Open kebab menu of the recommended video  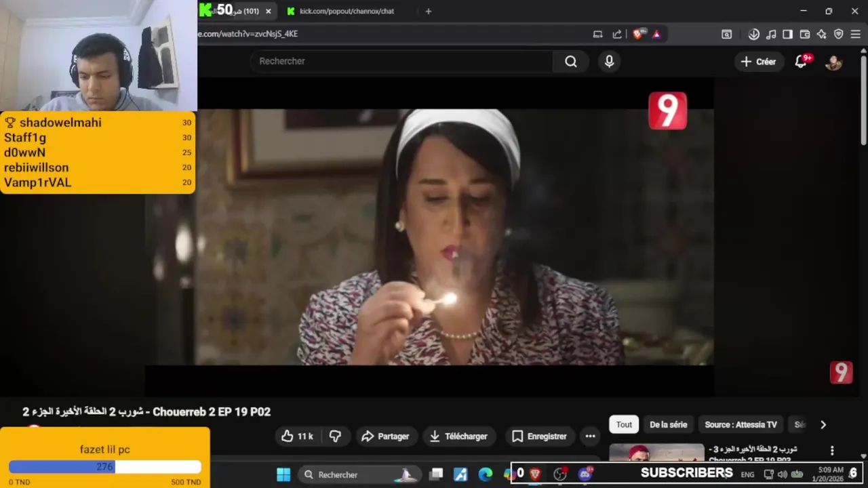832,451
